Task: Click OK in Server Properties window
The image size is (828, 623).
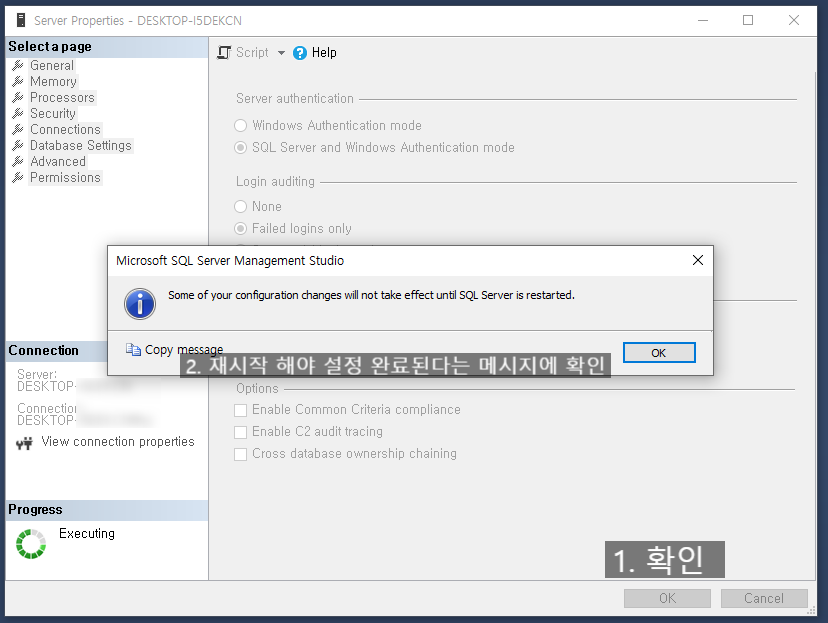Action: [667, 598]
